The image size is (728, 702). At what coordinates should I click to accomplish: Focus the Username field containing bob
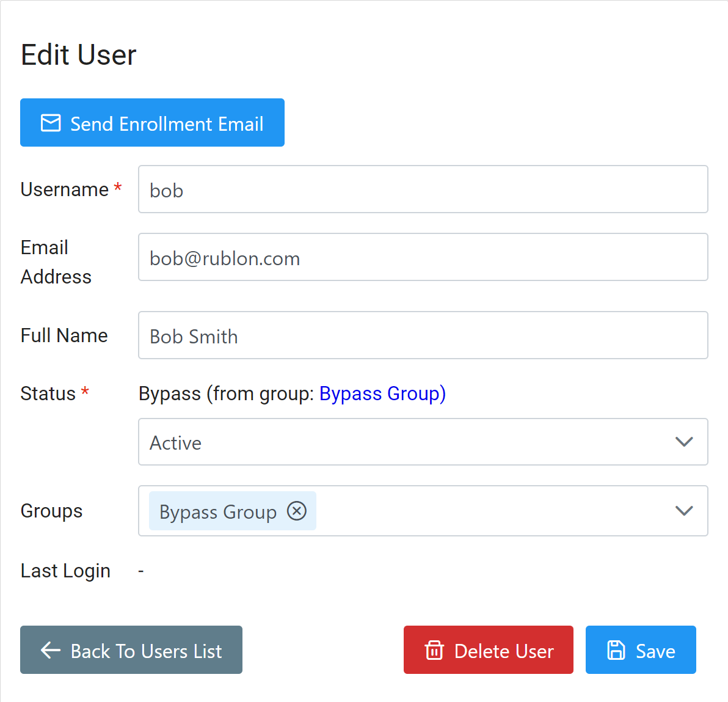point(423,189)
